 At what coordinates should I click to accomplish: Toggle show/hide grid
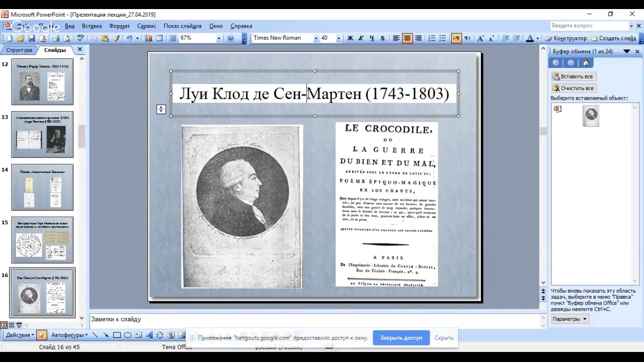click(x=173, y=38)
